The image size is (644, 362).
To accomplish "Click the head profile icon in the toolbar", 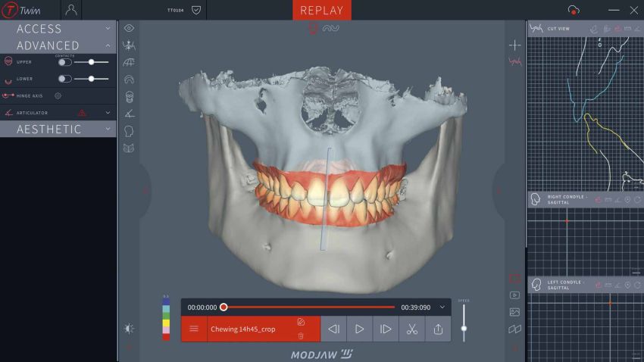I will pos(129,131).
